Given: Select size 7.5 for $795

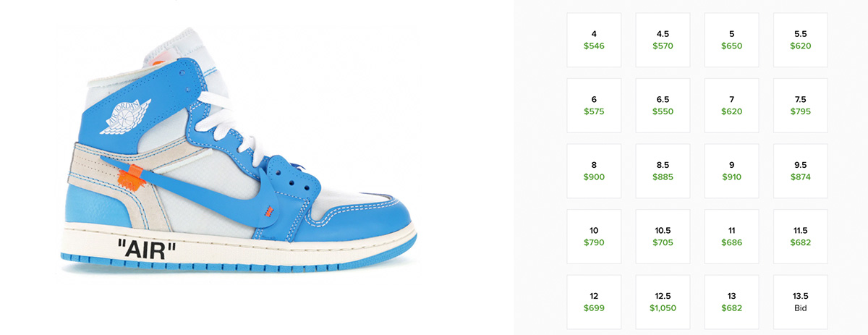Looking at the screenshot, I should pyautogui.click(x=801, y=106).
